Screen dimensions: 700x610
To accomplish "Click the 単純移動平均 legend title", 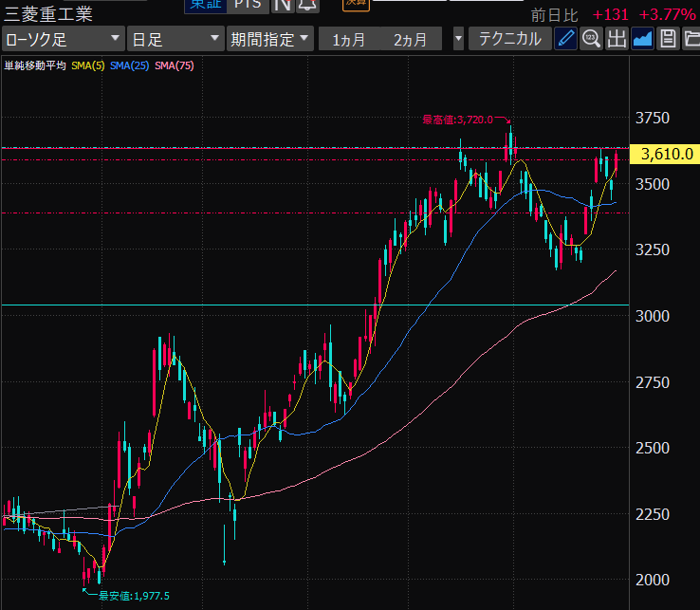I will tap(35, 65).
